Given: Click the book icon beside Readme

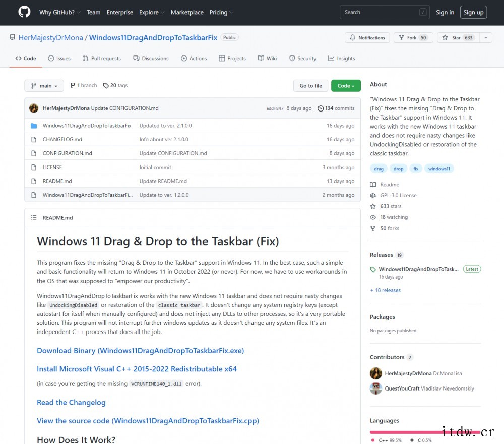Looking at the screenshot, I should [373, 184].
